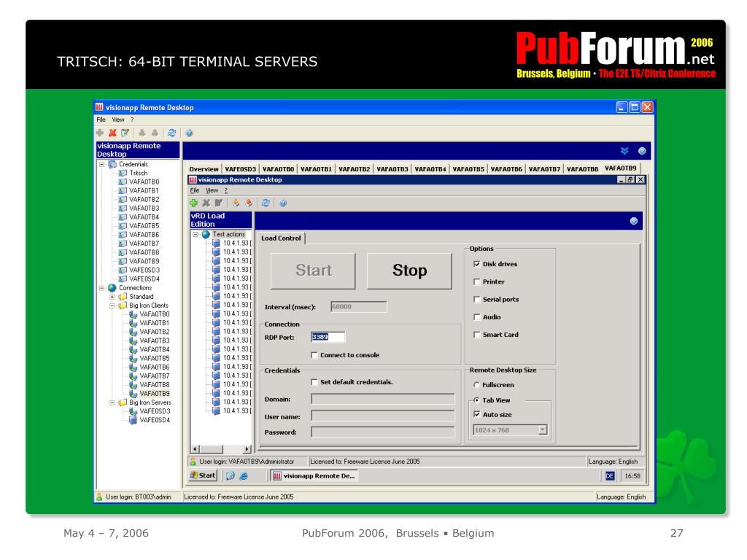The image size is (747, 560).
Task: Select the Load Control tab
Action: tap(281, 238)
